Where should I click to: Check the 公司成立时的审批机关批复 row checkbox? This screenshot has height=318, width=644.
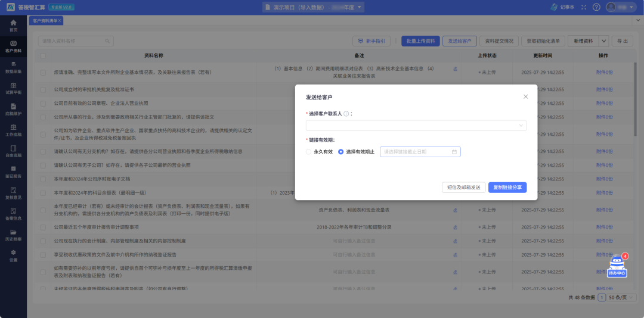pos(43,89)
